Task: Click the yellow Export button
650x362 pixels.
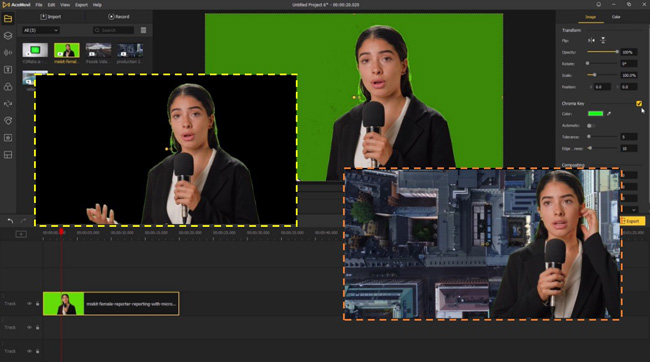Action: click(x=633, y=221)
